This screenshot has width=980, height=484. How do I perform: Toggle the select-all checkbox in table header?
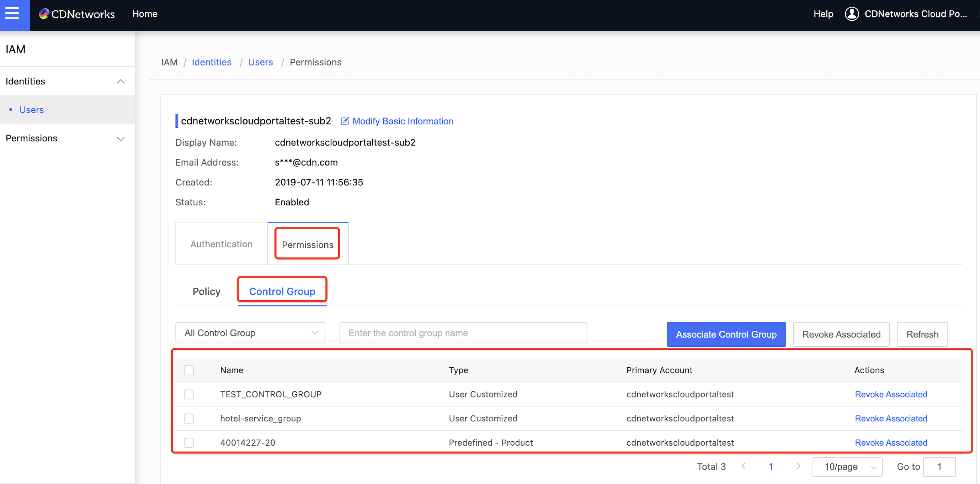[x=189, y=370]
